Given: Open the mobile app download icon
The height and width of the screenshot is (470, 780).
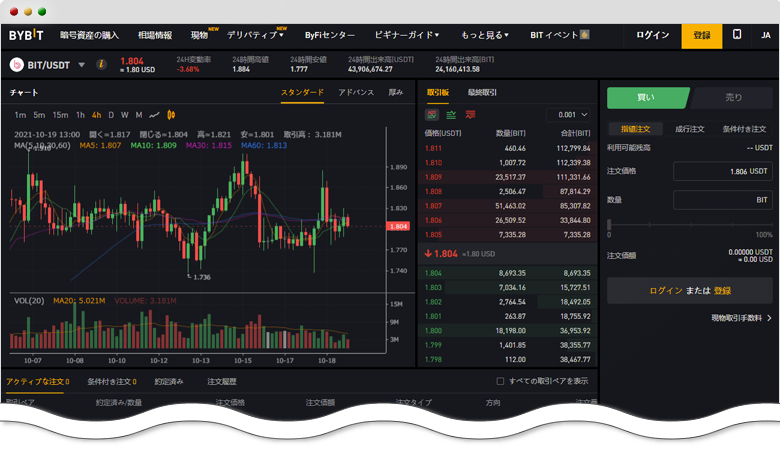Looking at the screenshot, I should point(737,34).
